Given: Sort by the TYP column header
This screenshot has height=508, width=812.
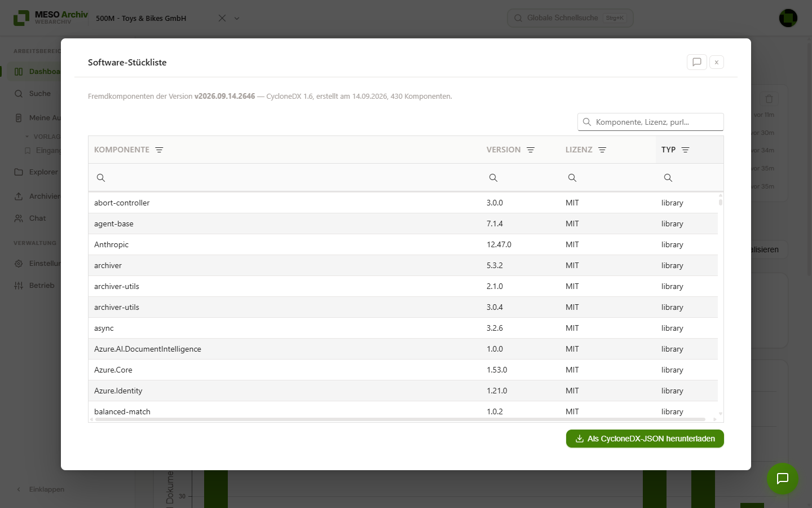Looking at the screenshot, I should pos(668,150).
